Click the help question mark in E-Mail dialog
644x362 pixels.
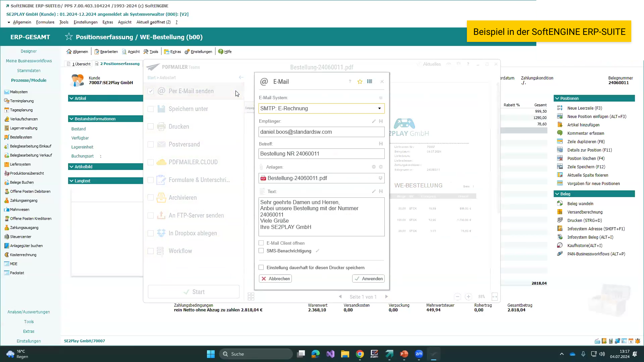point(350,81)
